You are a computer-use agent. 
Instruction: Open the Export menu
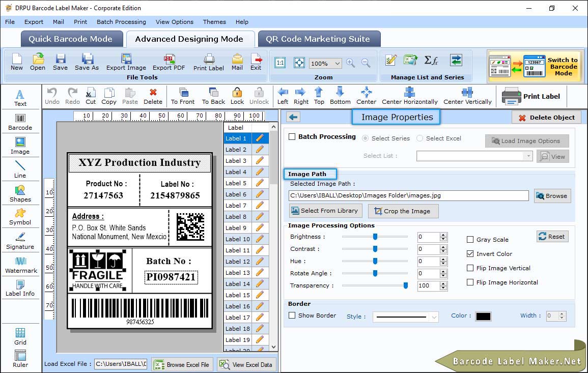[34, 22]
